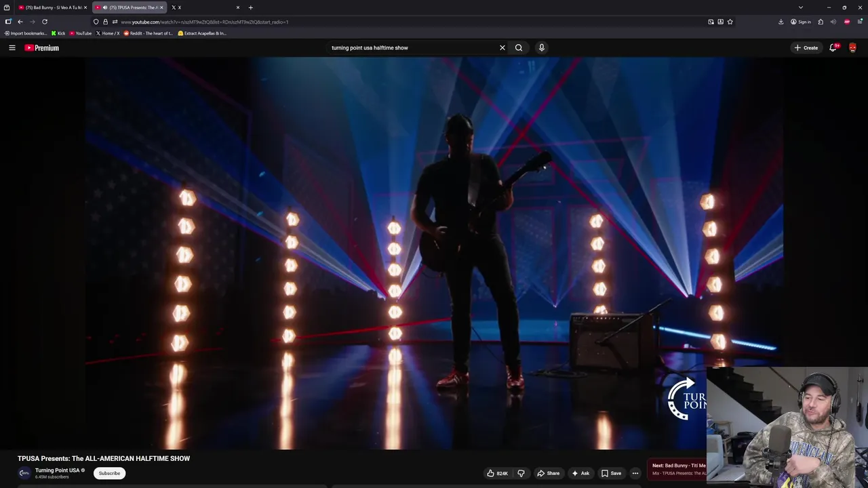Open the Home / X bookmark
This screenshot has width=868, height=488.
click(108, 33)
